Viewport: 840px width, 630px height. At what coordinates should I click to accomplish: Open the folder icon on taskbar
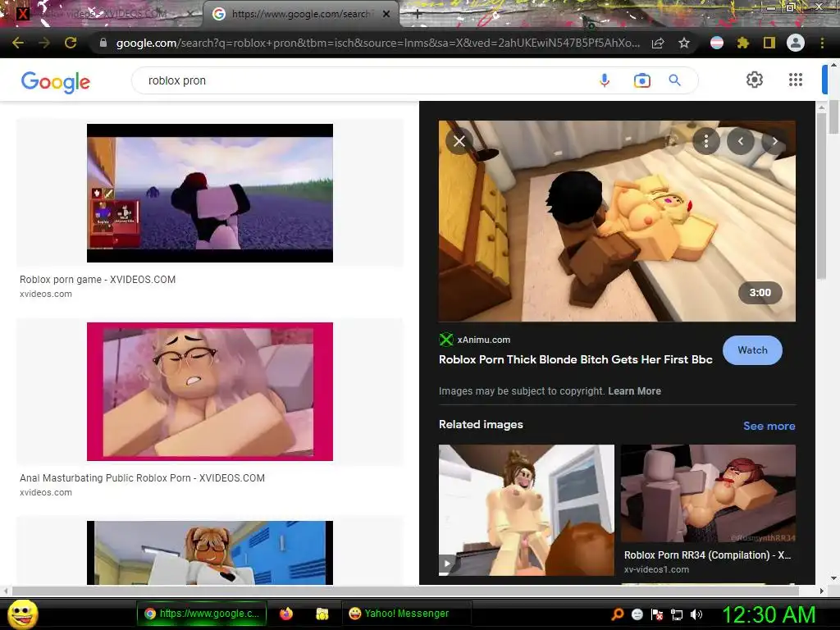[x=322, y=614]
